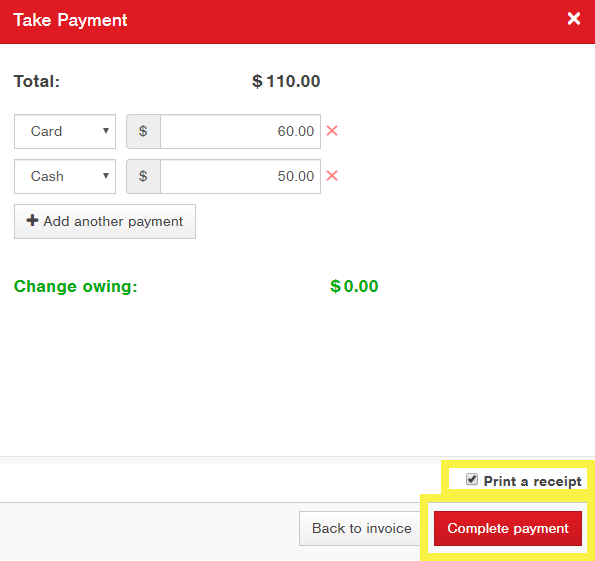Screen dimensions: 595x561
Task: Click the arrow on the Cash selector
Action: (106, 176)
